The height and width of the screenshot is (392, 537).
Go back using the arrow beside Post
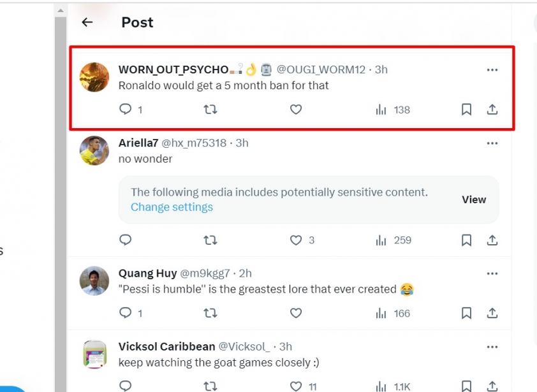pos(87,22)
